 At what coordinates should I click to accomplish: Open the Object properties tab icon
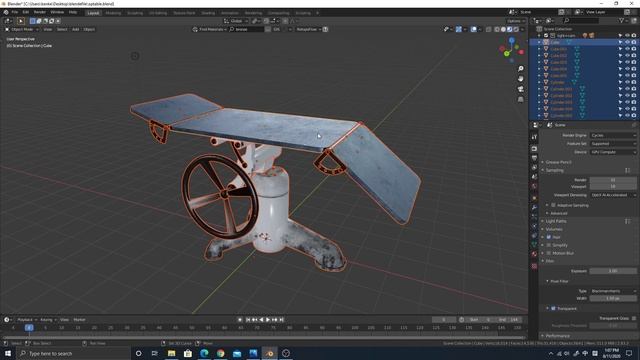(534, 198)
